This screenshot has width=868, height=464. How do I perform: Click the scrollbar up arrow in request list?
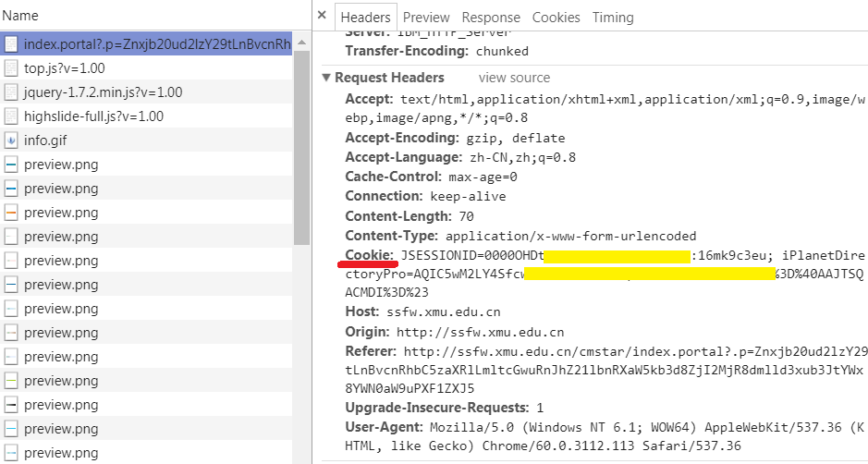301,43
